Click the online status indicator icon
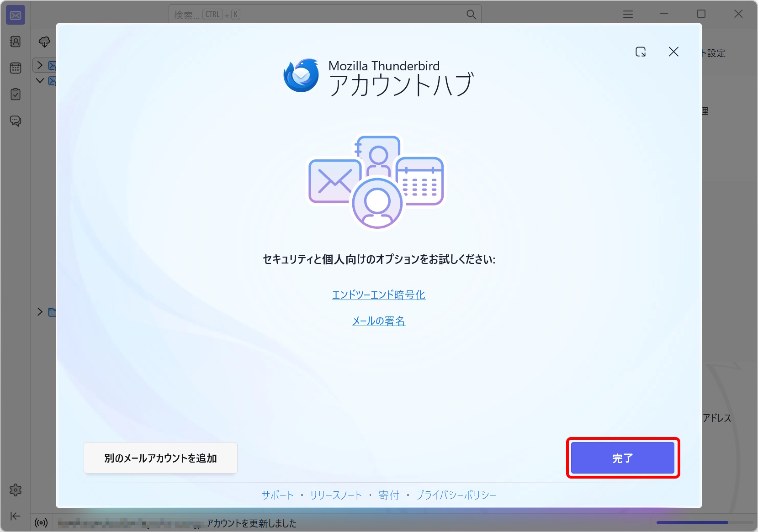The width and height of the screenshot is (758, 532). point(41,523)
